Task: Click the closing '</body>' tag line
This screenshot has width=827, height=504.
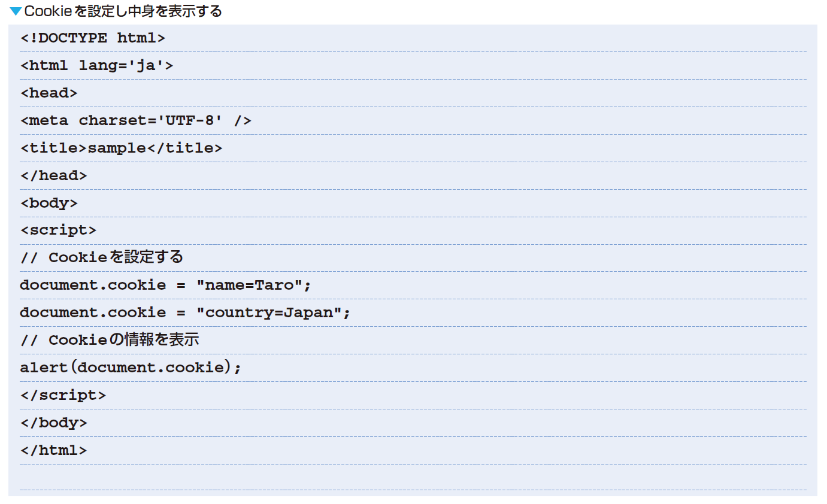Action: pyautogui.click(x=54, y=423)
